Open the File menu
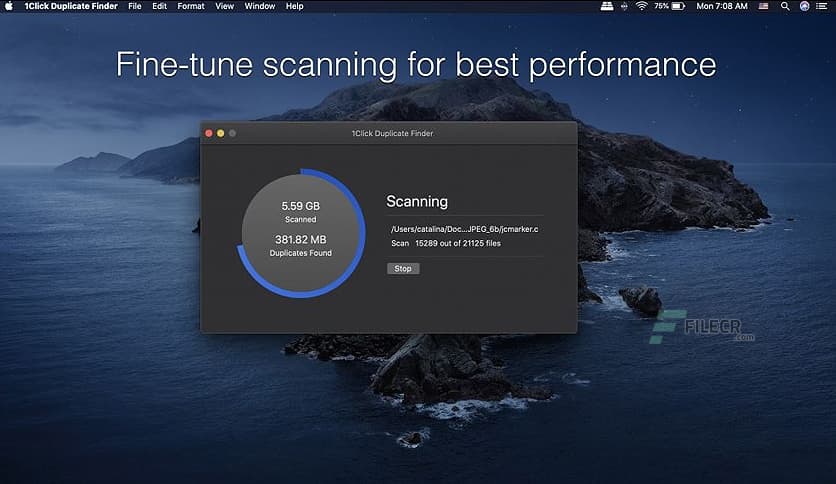Screen dimensions: 836x484 pyautogui.click(x=135, y=6)
